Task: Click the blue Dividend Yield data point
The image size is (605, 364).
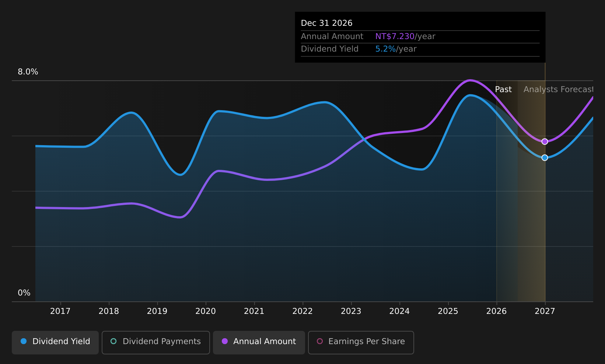Action: 545,158
